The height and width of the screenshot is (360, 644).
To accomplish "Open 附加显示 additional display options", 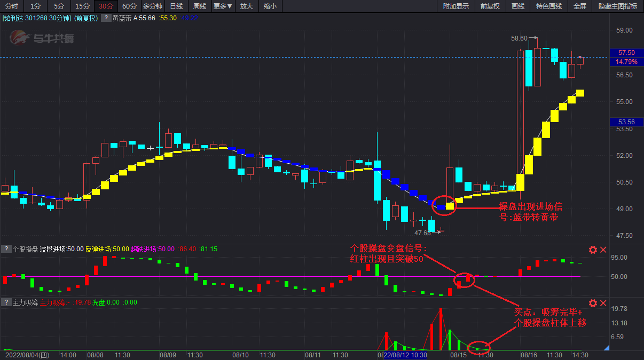I will pyautogui.click(x=456, y=6).
